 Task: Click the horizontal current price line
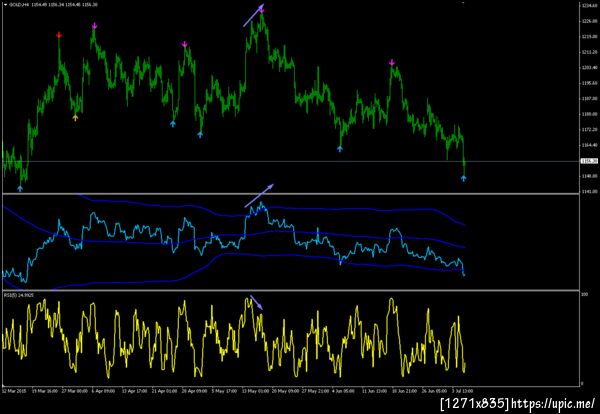(x=291, y=161)
